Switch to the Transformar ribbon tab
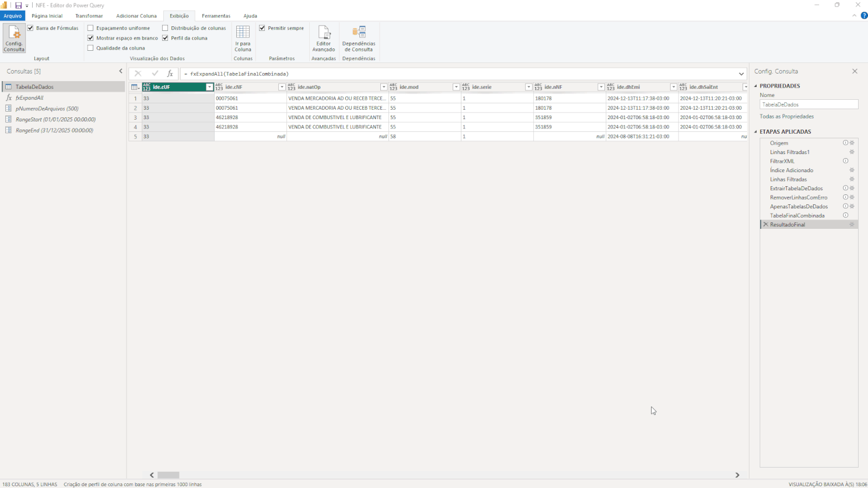The width and height of the screenshot is (868, 488). tap(89, 16)
